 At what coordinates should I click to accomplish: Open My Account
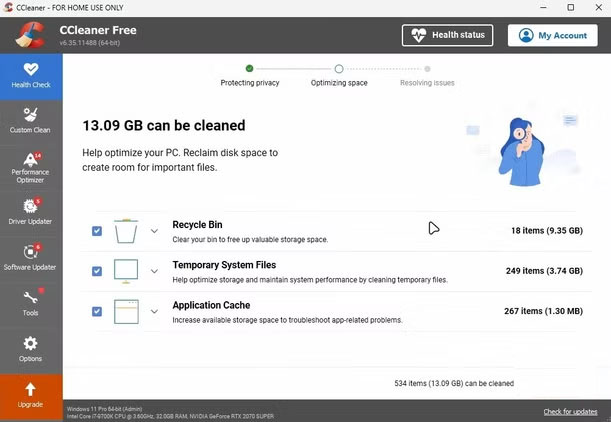click(553, 35)
